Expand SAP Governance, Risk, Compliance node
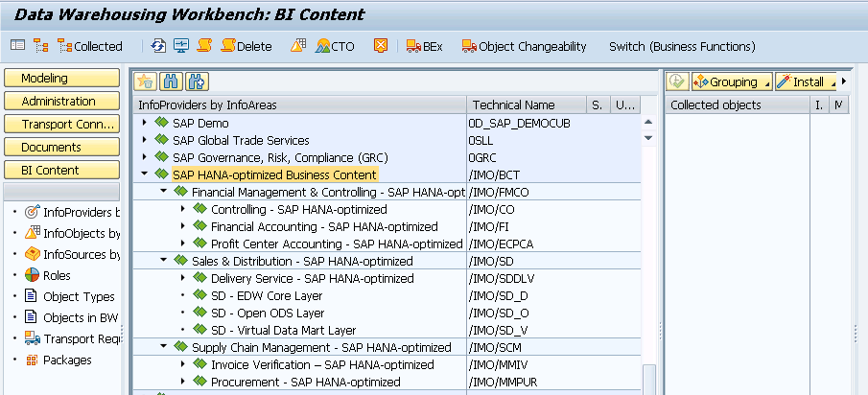This screenshot has width=868, height=395. (145, 157)
